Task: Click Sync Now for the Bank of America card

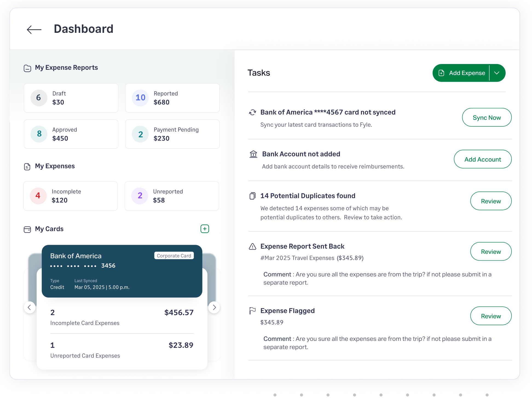Action: 487,117
